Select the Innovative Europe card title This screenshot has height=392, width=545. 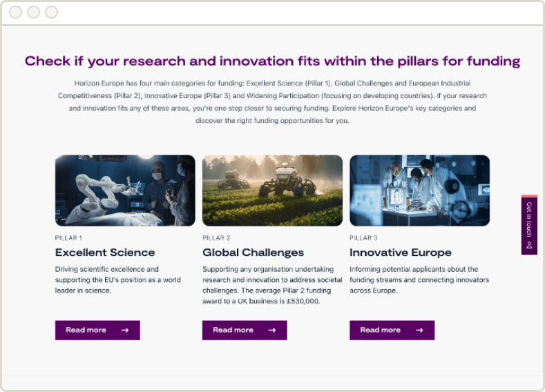[401, 253]
